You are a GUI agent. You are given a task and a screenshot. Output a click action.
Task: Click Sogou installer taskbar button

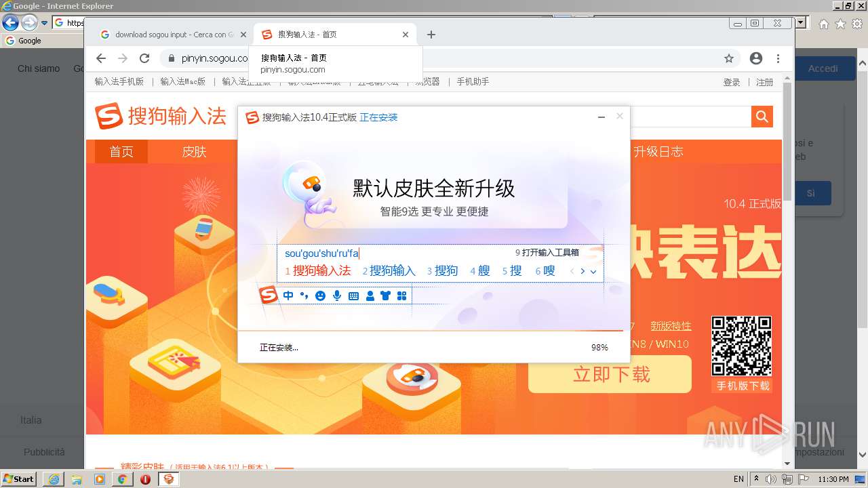(169, 479)
